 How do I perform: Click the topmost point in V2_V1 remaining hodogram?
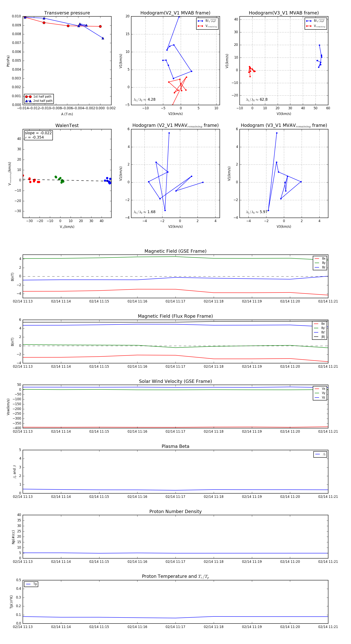[169, 133]
